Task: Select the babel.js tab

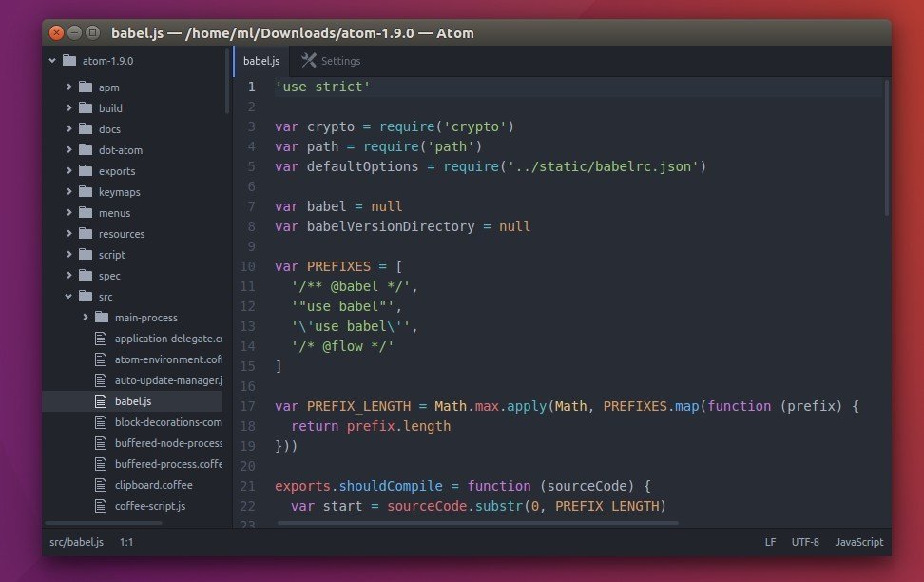Action: (261, 60)
